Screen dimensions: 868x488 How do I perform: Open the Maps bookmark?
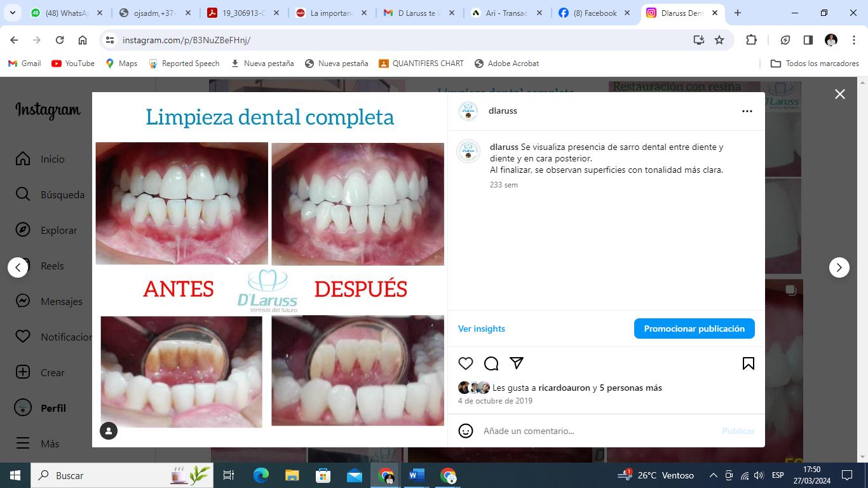121,64
